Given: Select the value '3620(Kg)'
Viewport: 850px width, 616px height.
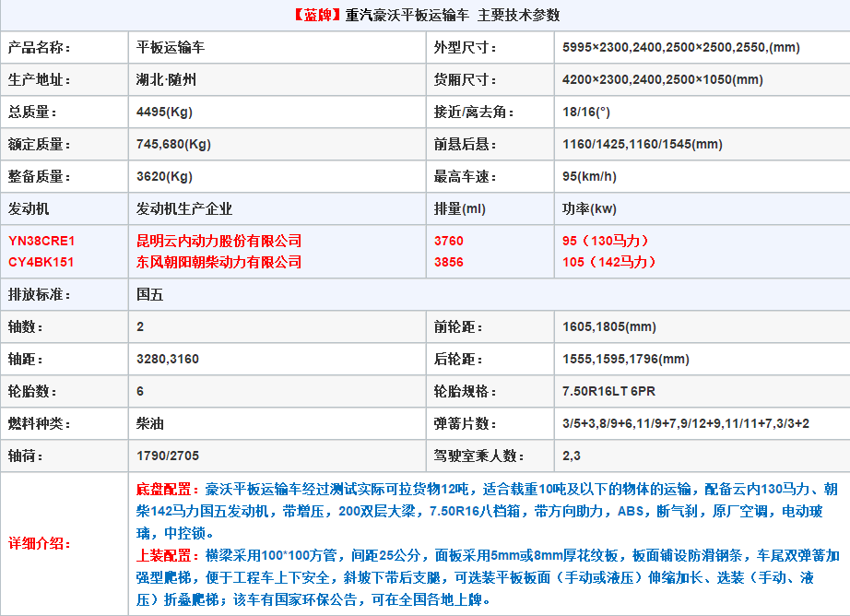Looking at the screenshot, I should pos(164,177).
